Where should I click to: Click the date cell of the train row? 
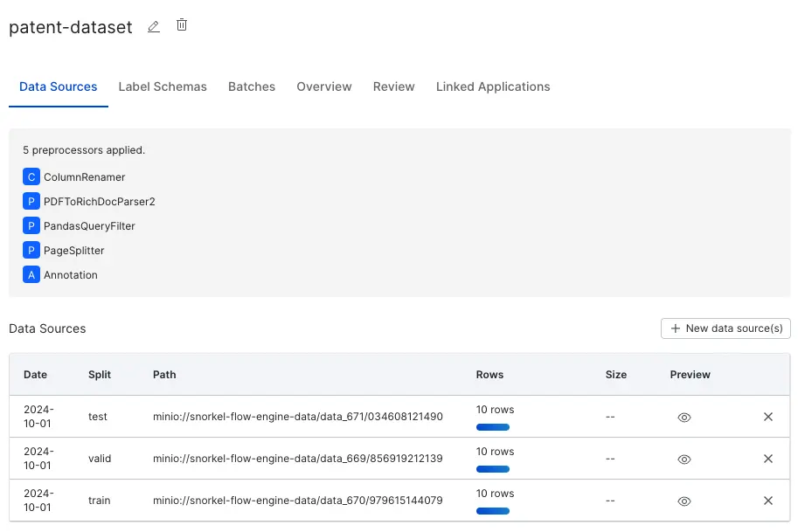point(38,501)
